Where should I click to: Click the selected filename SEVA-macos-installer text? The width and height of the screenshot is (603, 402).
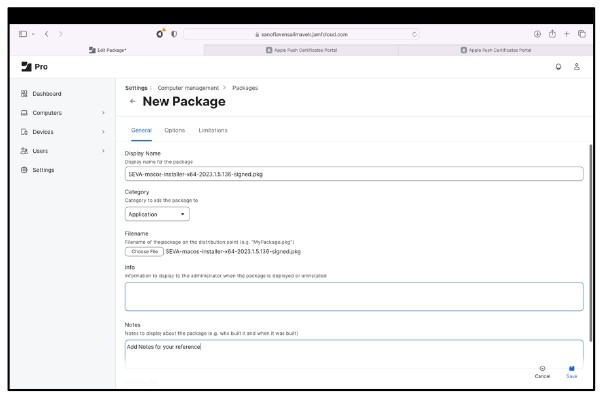(x=233, y=251)
